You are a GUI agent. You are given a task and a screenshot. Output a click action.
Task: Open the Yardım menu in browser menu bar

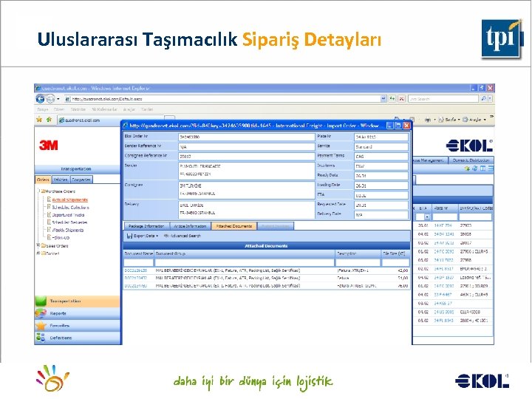(x=147, y=109)
